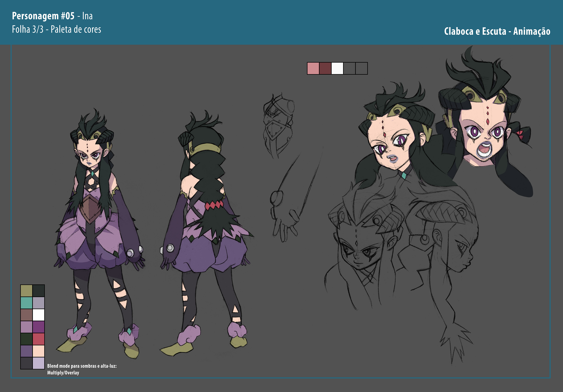Pick the pink swatch in the horizontal palette
The width and height of the screenshot is (563, 392).
[x=313, y=68]
